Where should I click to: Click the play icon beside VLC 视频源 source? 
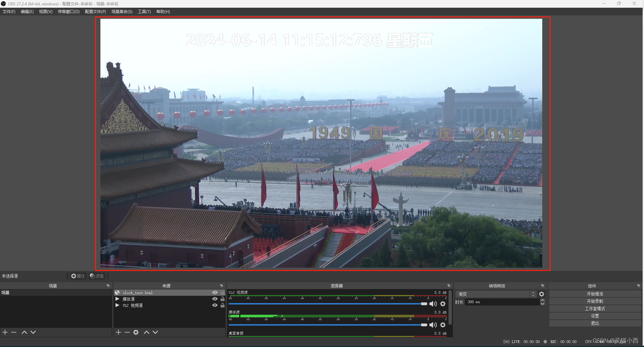click(x=117, y=305)
